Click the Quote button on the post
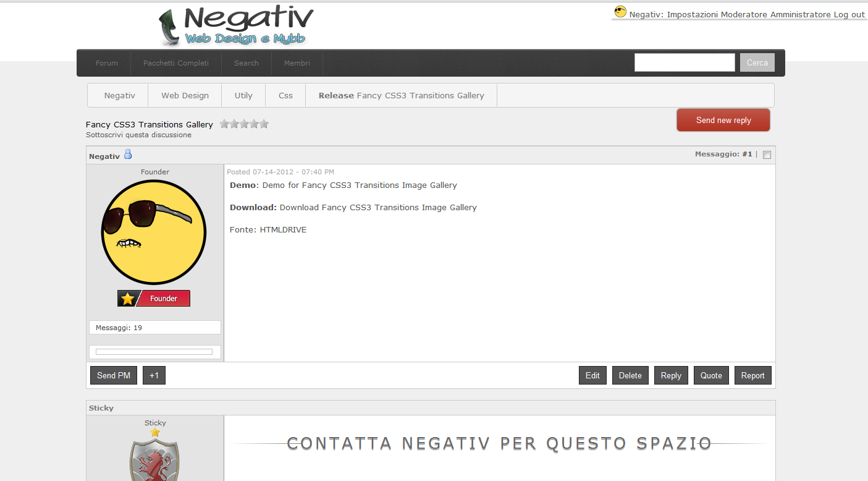Viewport: 868px width, 481px height. coord(711,375)
